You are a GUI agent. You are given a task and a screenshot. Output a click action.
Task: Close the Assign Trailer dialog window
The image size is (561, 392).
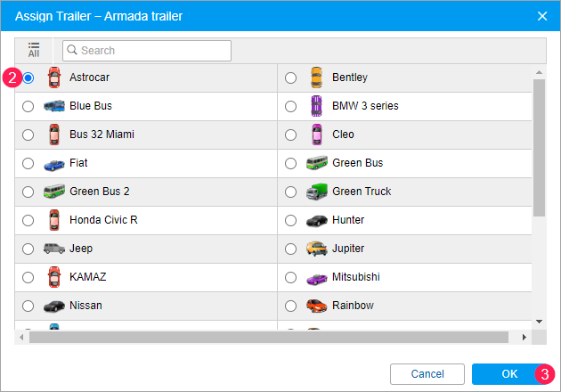(x=542, y=15)
